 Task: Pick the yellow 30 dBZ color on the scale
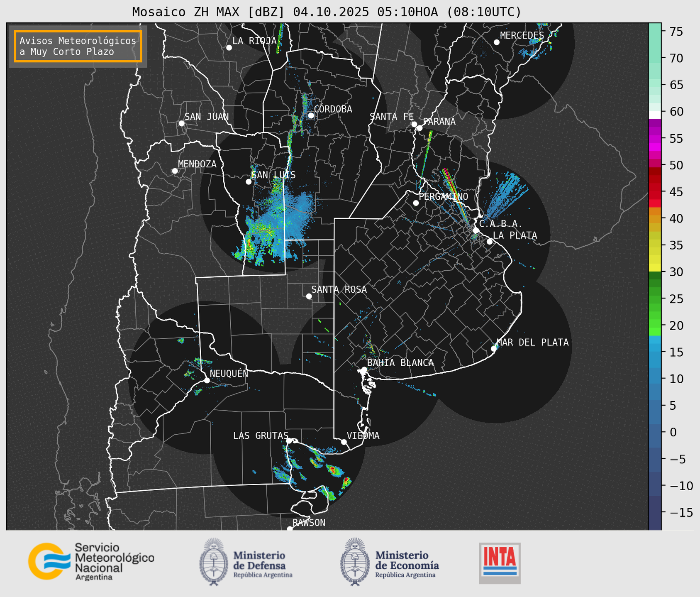[x=655, y=268]
